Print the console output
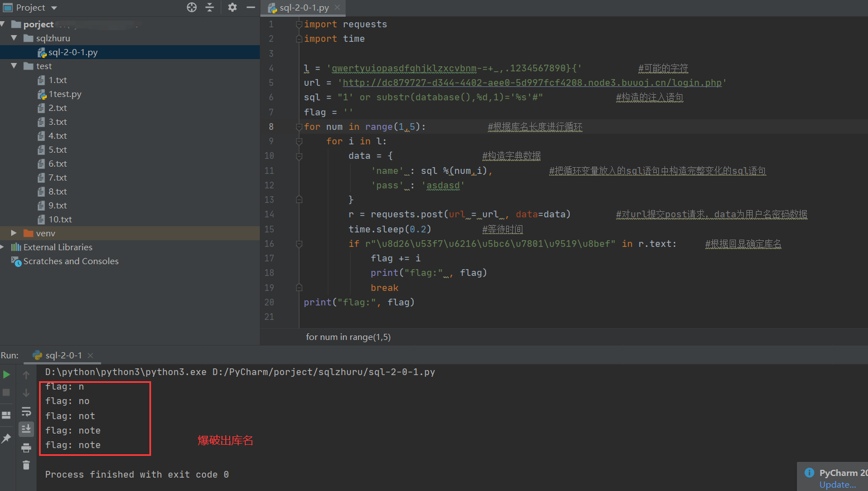Image resolution: width=868 pixels, height=491 pixels. 26,448
